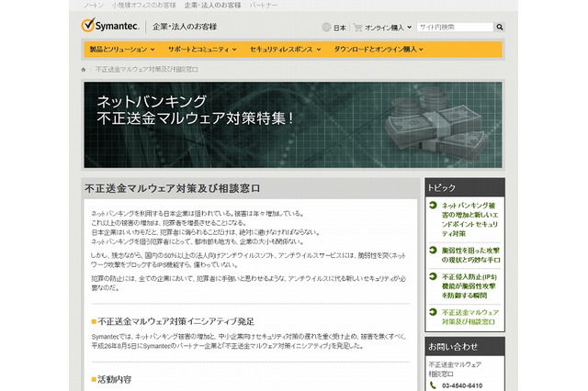Open the 不正送金マルウェア対策及び相談窓口 sidebar link
Image resolution: width=588 pixels, height=391 pixels.
pyautogui.click(x=470, y=317)
